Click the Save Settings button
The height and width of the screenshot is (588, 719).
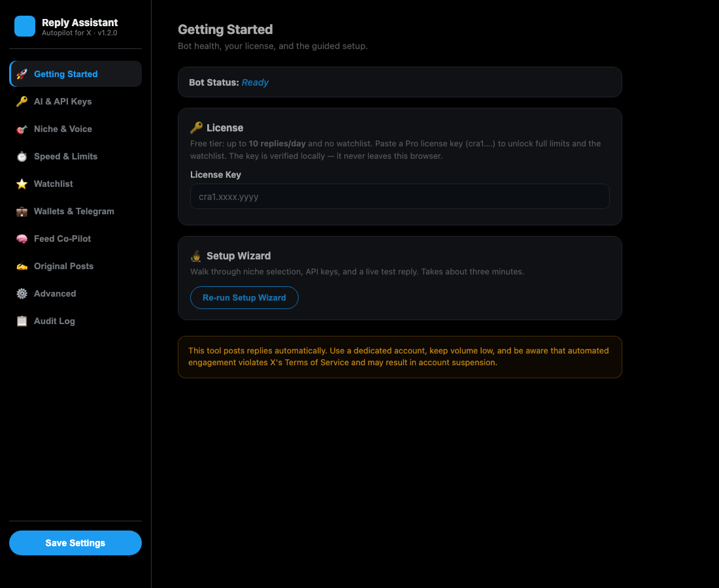pyautogui.click(x=76, y=543)
